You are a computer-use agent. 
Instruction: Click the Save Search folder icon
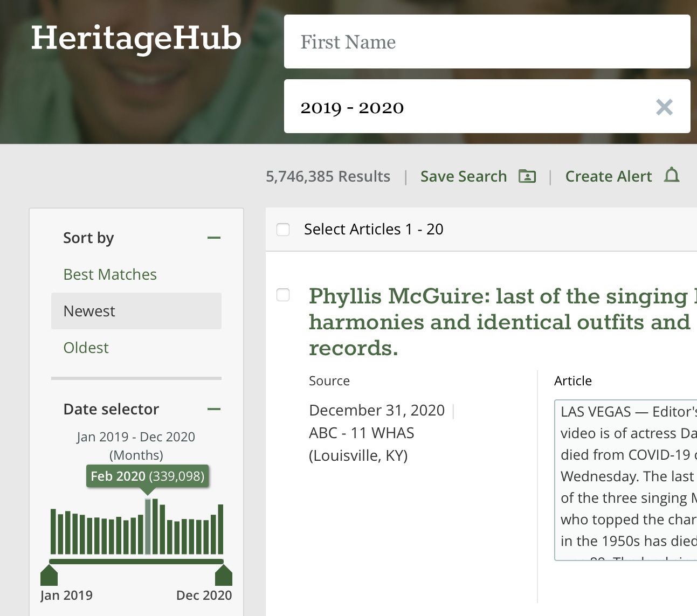click(527, 176)
